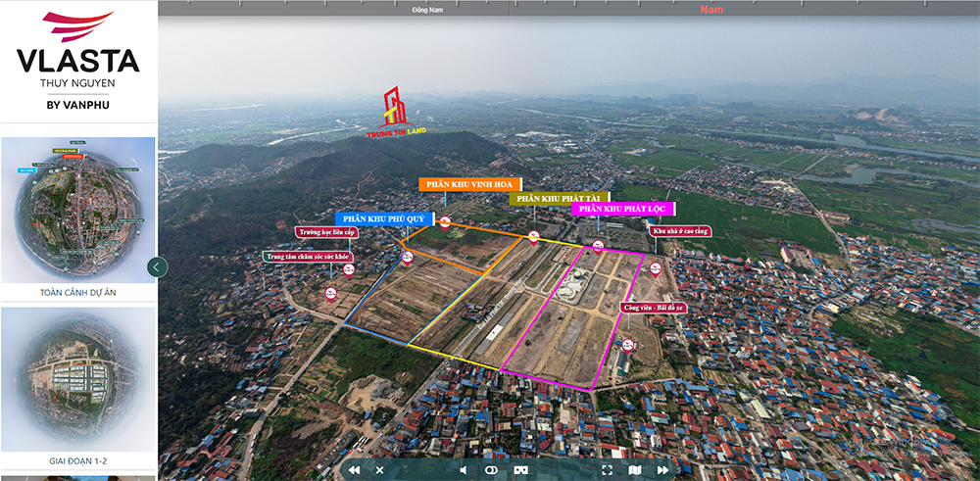Enter VR headset mode
Screen dimensions: 980x481
tap(519, 470)
